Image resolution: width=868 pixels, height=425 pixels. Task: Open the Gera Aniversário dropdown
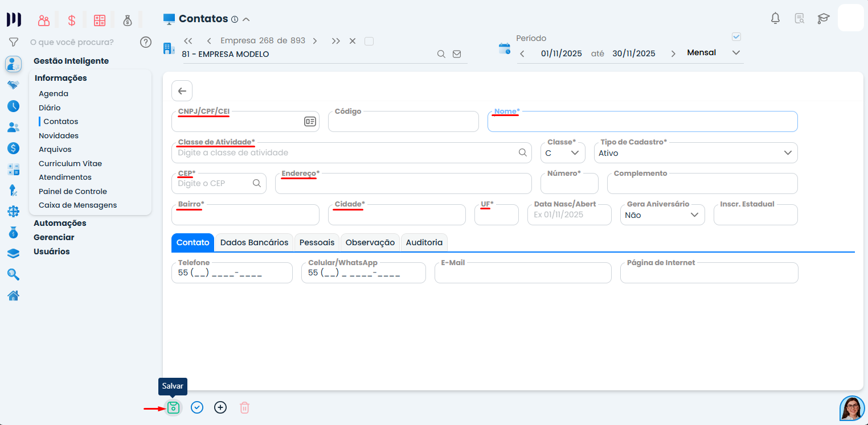(662, 215)
